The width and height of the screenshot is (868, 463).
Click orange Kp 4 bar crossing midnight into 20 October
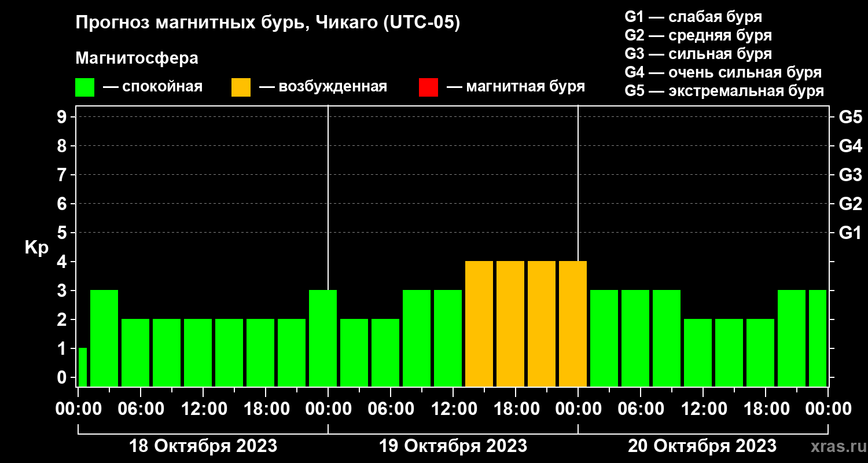click(x=573, y=324)
